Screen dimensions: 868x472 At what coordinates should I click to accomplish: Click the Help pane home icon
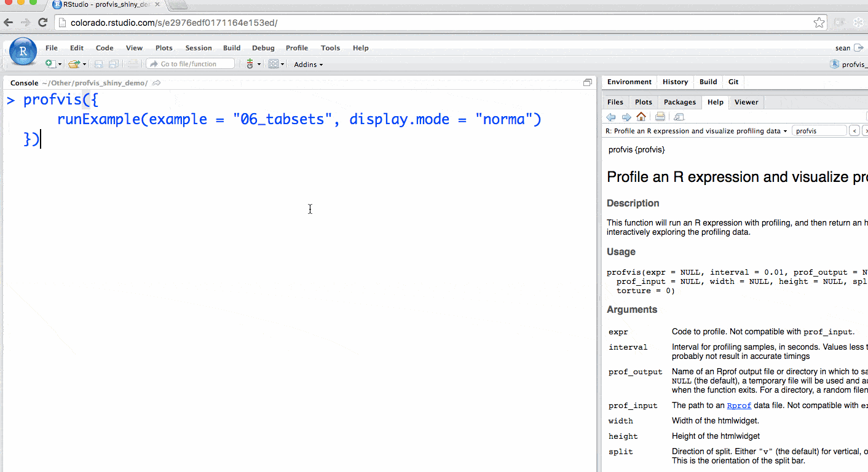(641, 117)
